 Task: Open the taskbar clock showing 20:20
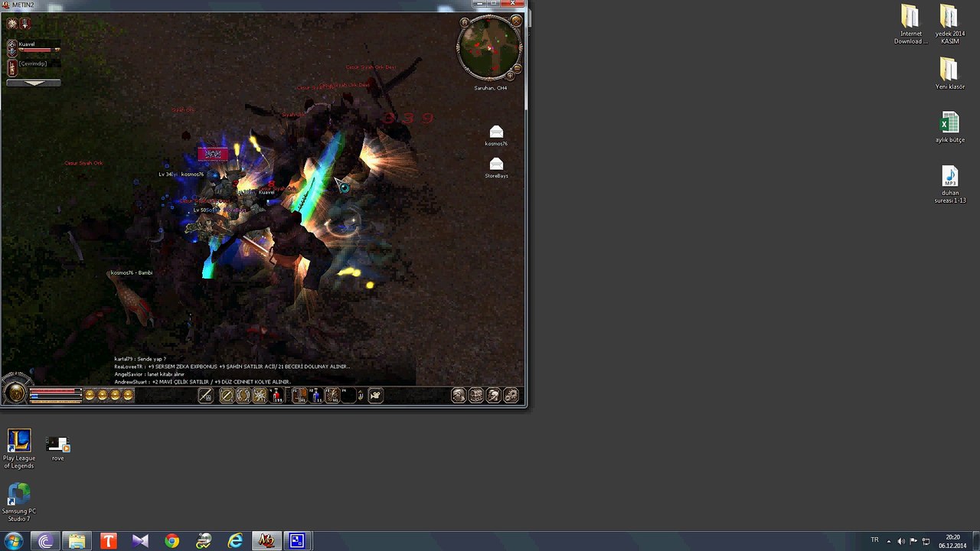pyautogui.click(x=952, y=541)
